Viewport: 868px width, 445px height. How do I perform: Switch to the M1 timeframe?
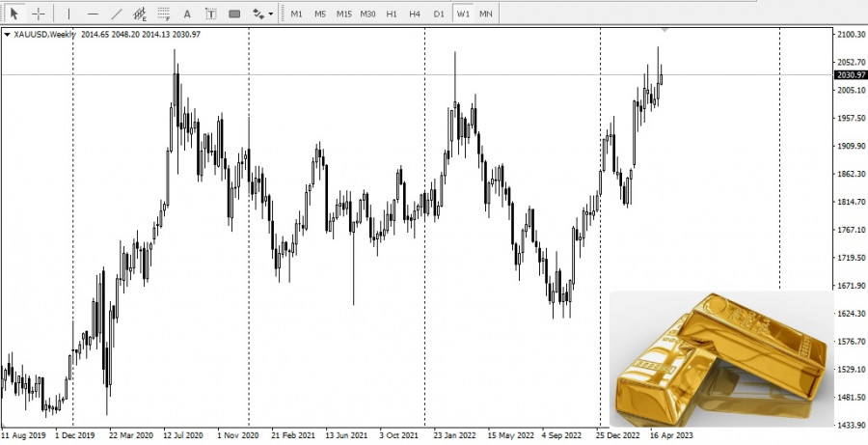tap(296, 14)
